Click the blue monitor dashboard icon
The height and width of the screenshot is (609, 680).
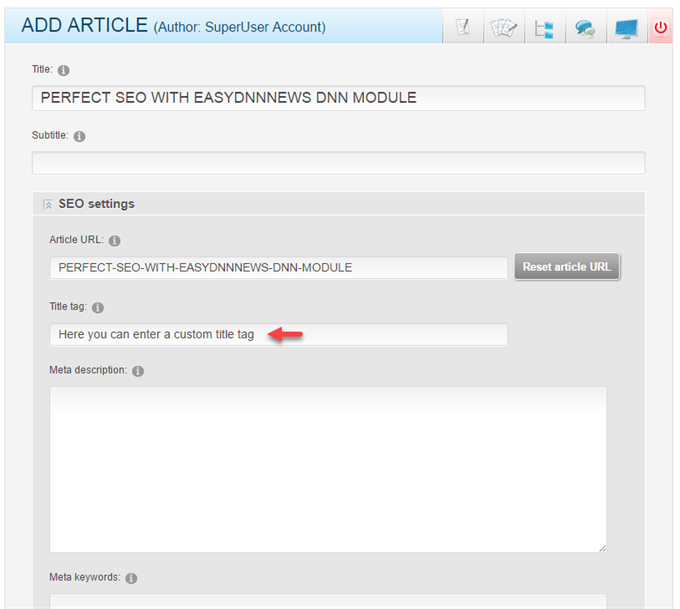tap(626, 29)
